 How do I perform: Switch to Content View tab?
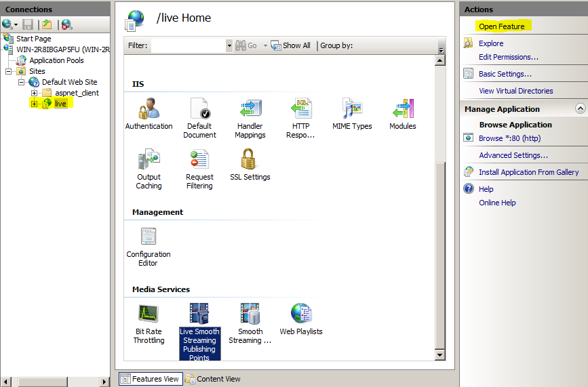[x=213, y=379]
